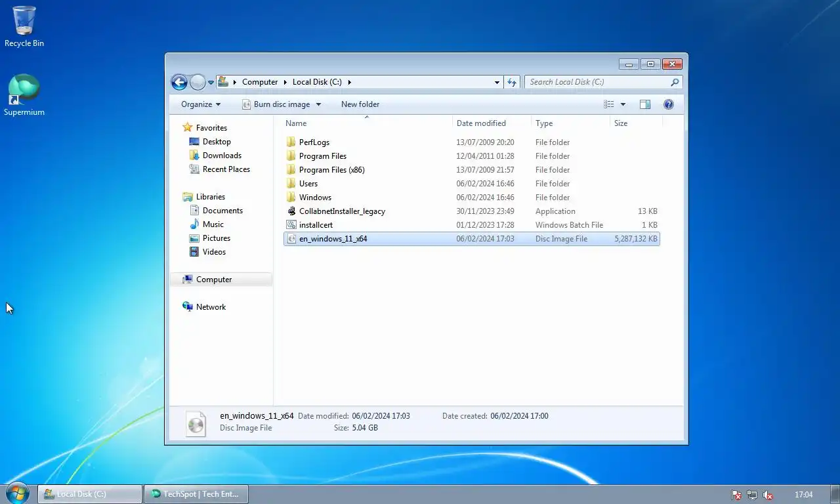
Task: Change your view using the view icon
Action: click(609, 104)
